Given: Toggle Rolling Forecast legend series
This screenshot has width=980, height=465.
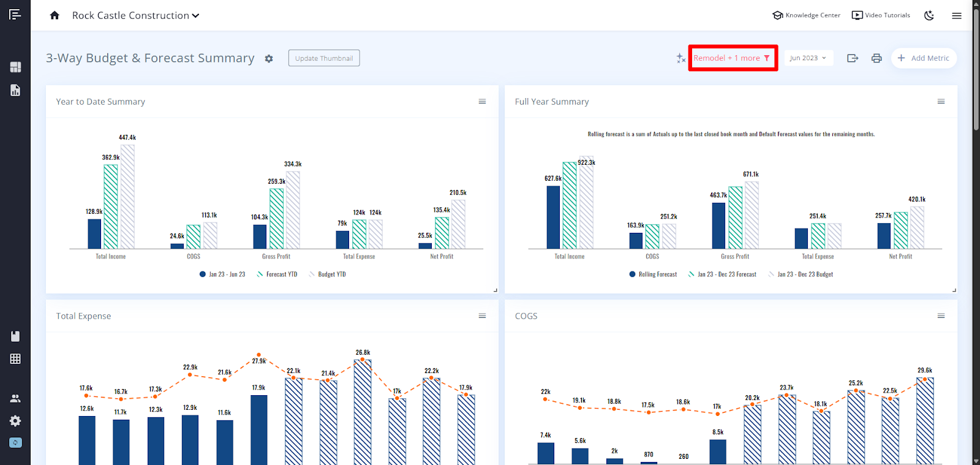Looking at the screenshot, I should pos(653,274).
